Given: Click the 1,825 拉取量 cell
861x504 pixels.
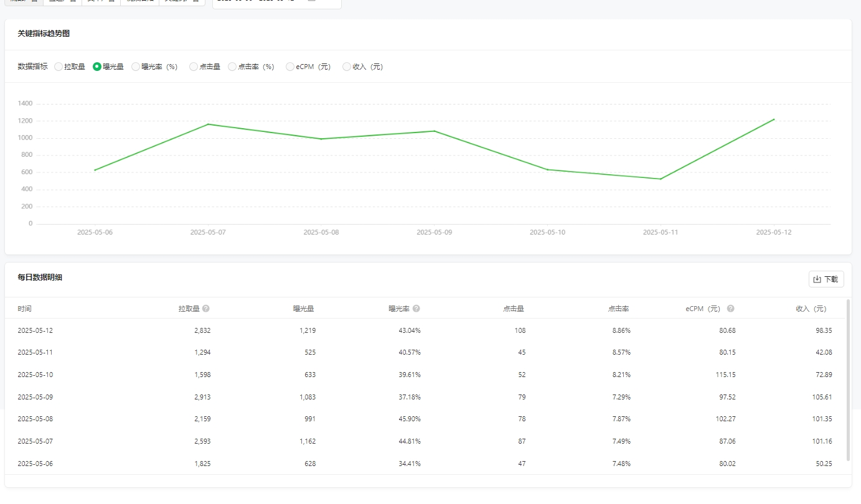Looking at the screenshot, I should point(202,464).
